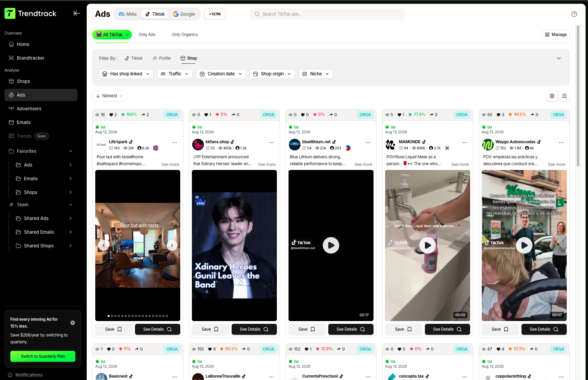Open more options for MAMONDE ad
Screen dimensions: 588x380
pyautogui.click(x=465, y=143)
